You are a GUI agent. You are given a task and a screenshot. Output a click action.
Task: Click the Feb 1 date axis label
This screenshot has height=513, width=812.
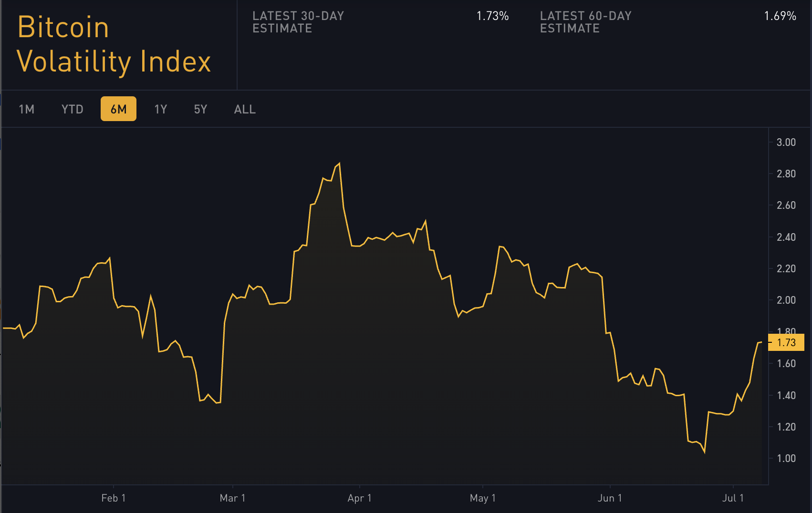(114, 498)
